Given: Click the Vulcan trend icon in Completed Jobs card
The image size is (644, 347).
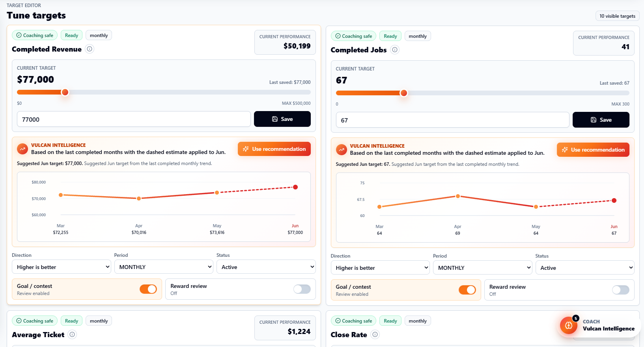Looking at the screenshot, I should (341, 150).
